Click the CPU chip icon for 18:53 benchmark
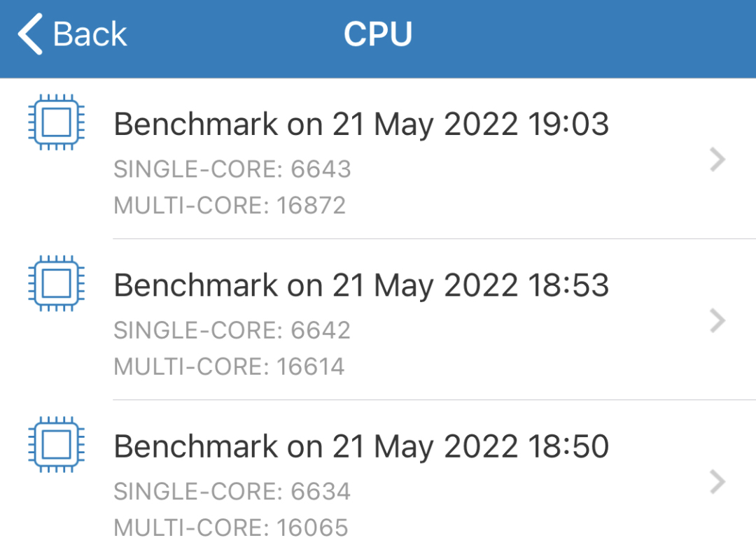Viewport: 756px width, 554px height. tap(57, 283)
